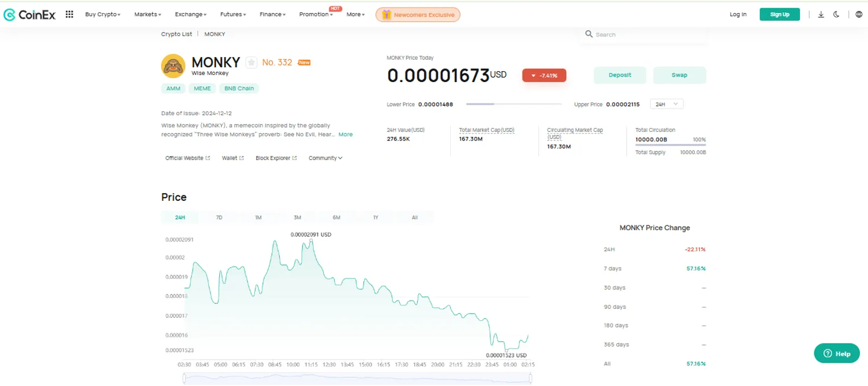Screen dimensions: 868x386
Task: Open Official Website external link
Action: point(187,158)
